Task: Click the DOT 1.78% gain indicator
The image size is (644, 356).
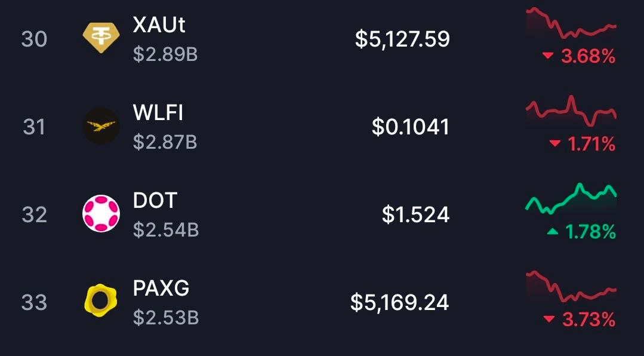Action: tap(581, 232)
